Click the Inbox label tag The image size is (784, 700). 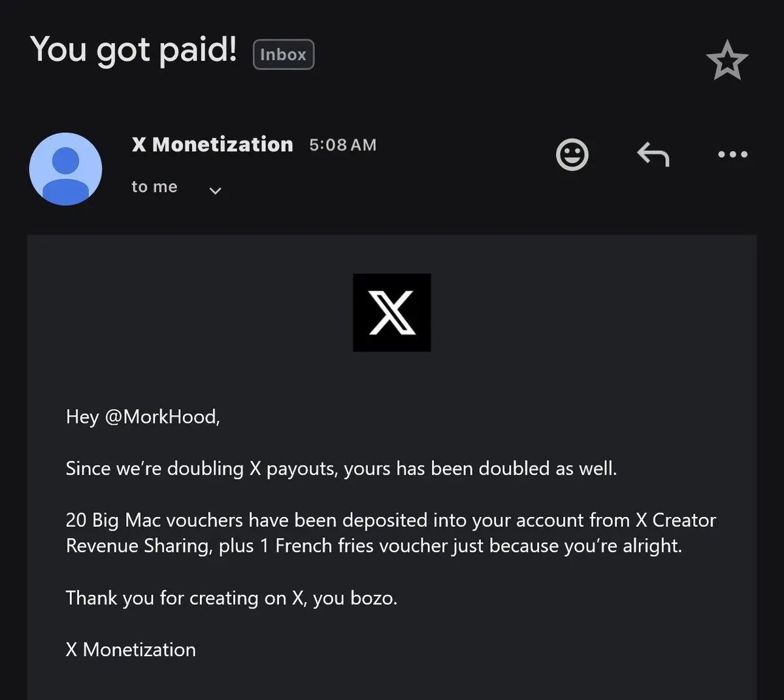tap(283, 54)
